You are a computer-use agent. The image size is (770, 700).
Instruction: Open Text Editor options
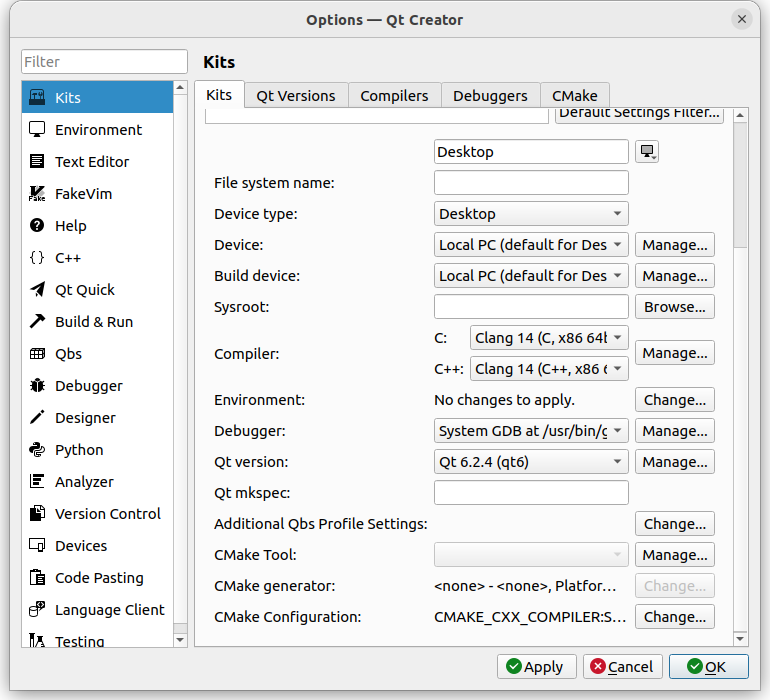(x=97, y=162)
